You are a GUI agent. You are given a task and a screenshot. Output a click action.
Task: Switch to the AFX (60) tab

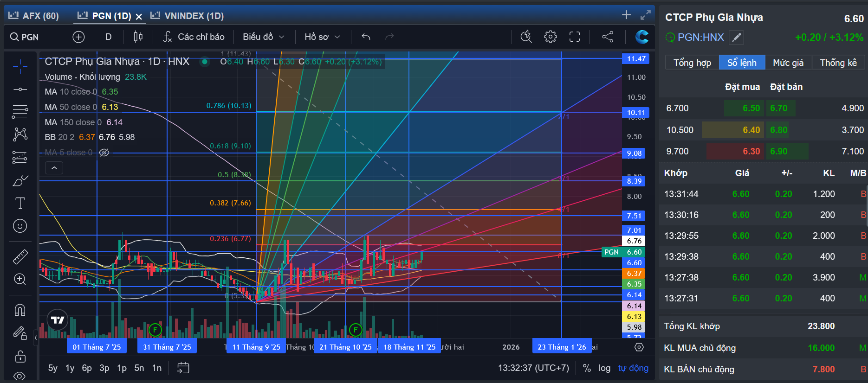point(34,16)
